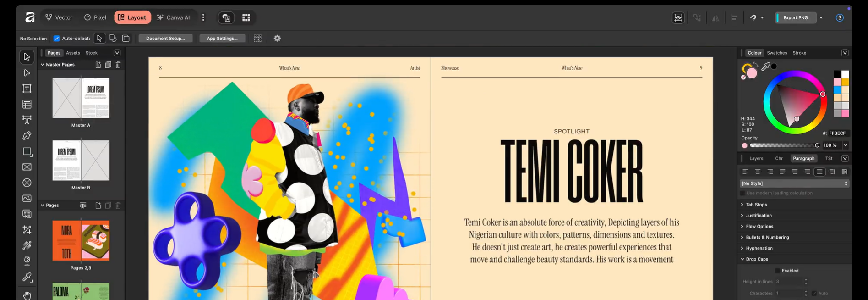Switch to the Swatches tab
The height and width of the screenshot is (300, 868).
click(x=777, y=53)
